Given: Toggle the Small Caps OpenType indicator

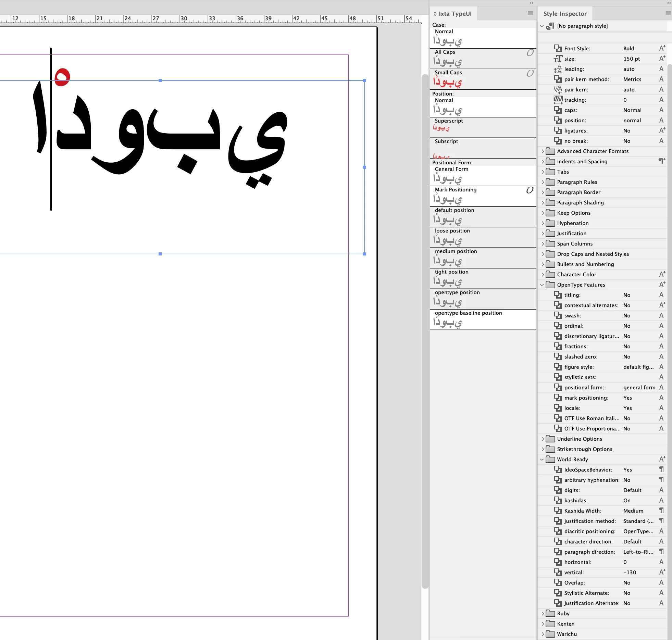Looking at the screenshot, I should click(530, 73).
